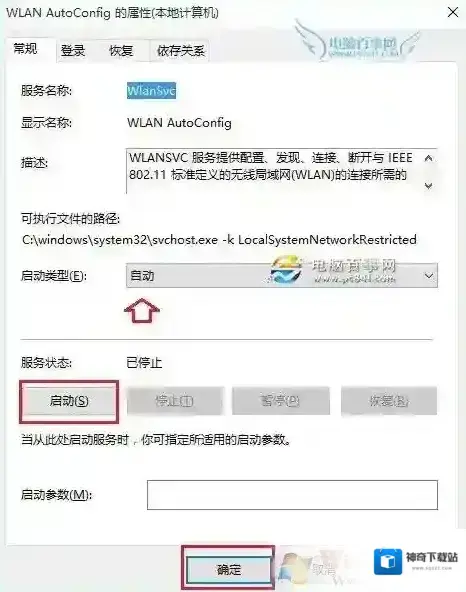Open the 依存关系 tab

(x=181, y=51)
